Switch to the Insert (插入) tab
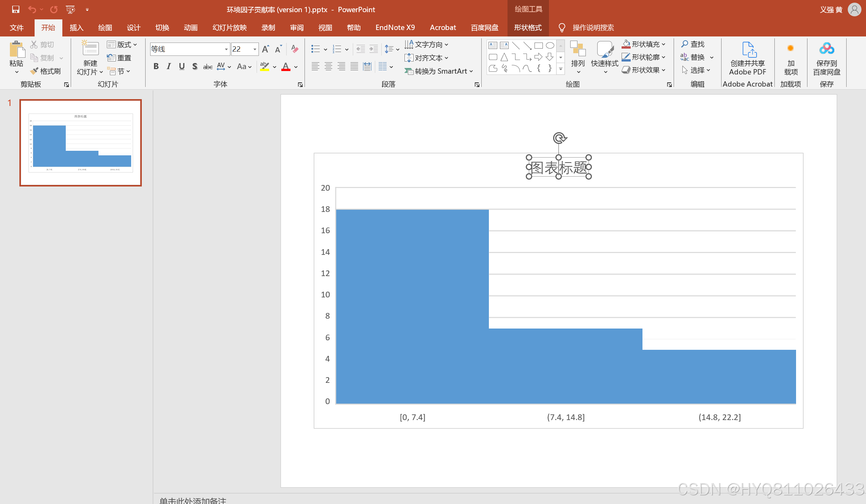 pyautogui.click(x=76, y=28)
